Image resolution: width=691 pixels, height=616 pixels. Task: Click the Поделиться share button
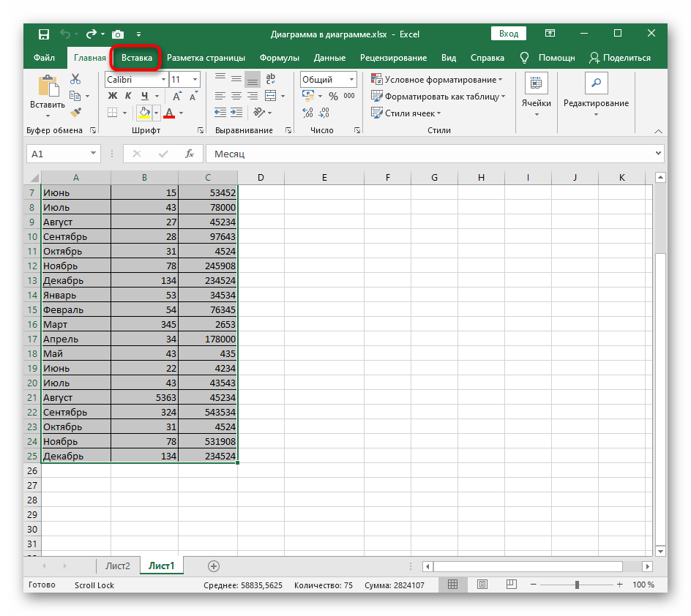[620, 58]
